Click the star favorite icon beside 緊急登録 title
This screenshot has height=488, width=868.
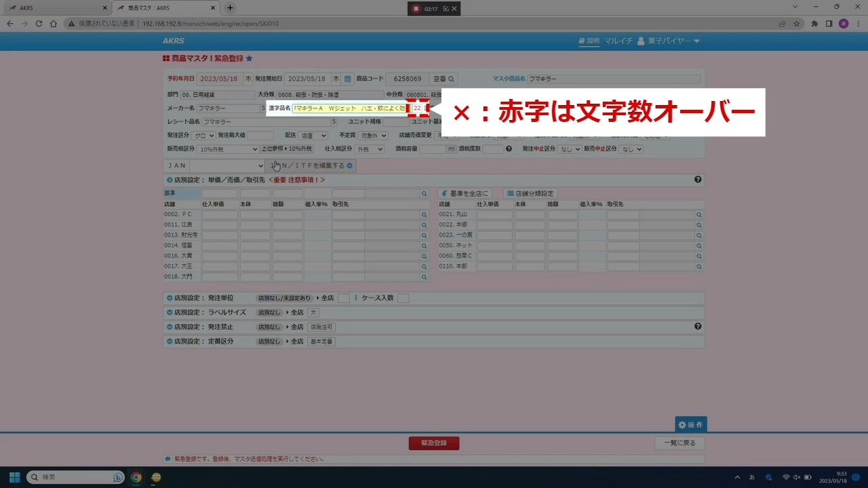tap(249, 59)
